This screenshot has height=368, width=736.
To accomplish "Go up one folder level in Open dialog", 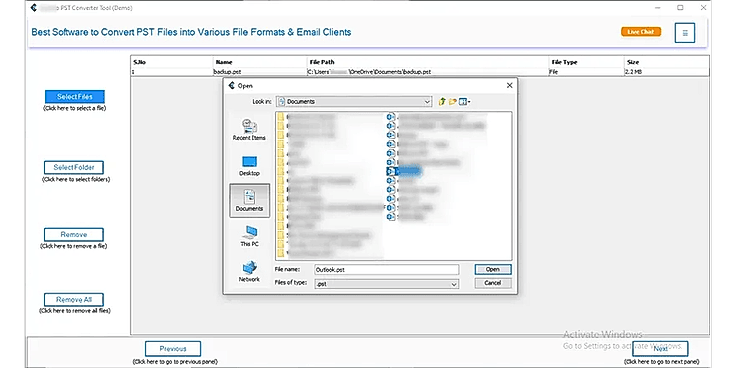I will [442, 101].
